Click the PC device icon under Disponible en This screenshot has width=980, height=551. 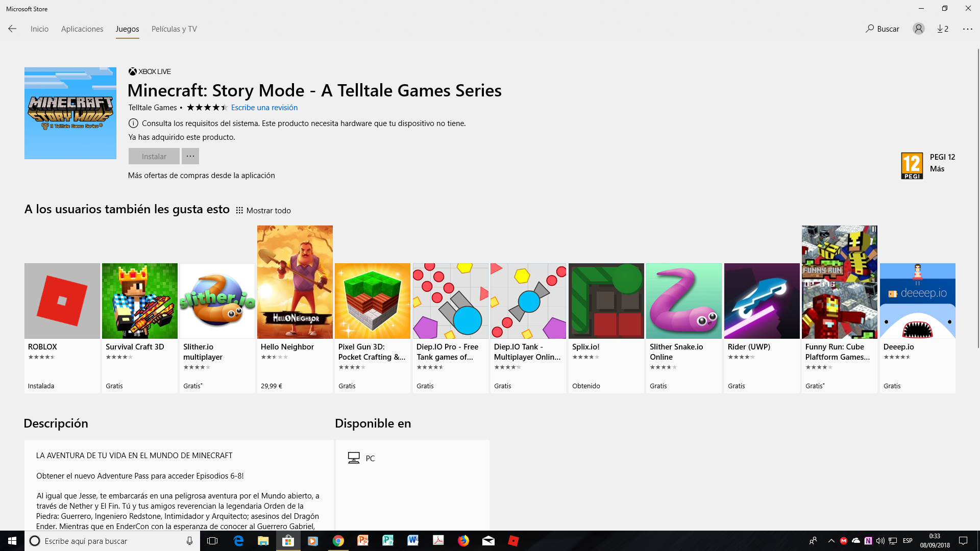[354, 458]
